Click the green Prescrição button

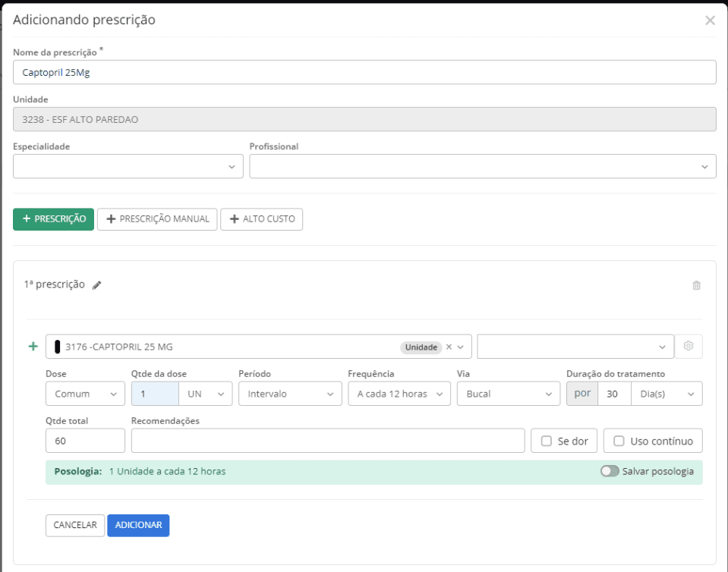53,219
